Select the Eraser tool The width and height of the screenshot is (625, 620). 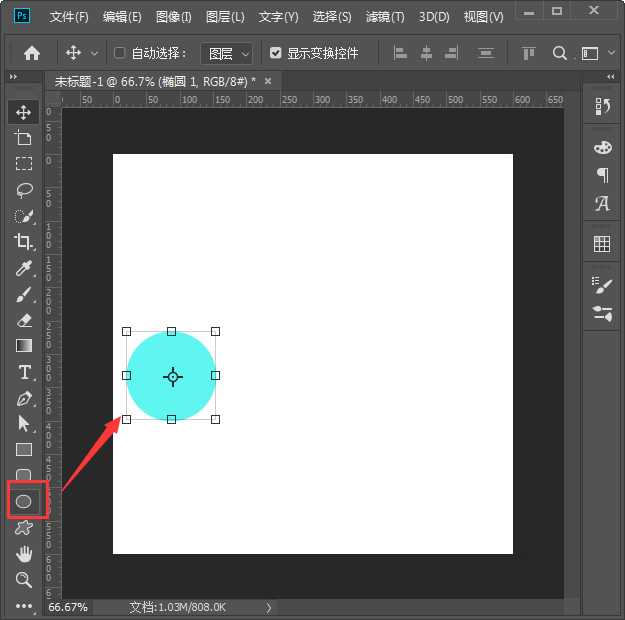click(24, 320)
